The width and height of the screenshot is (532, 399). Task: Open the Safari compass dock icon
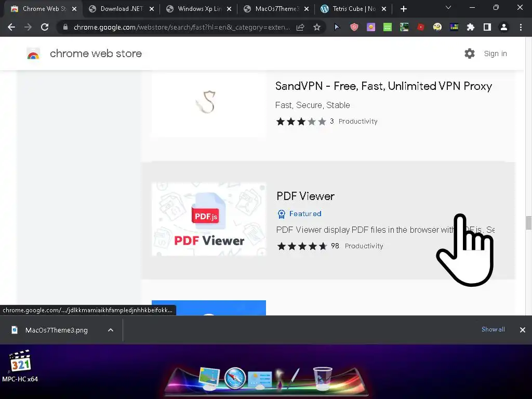[235, 378]
